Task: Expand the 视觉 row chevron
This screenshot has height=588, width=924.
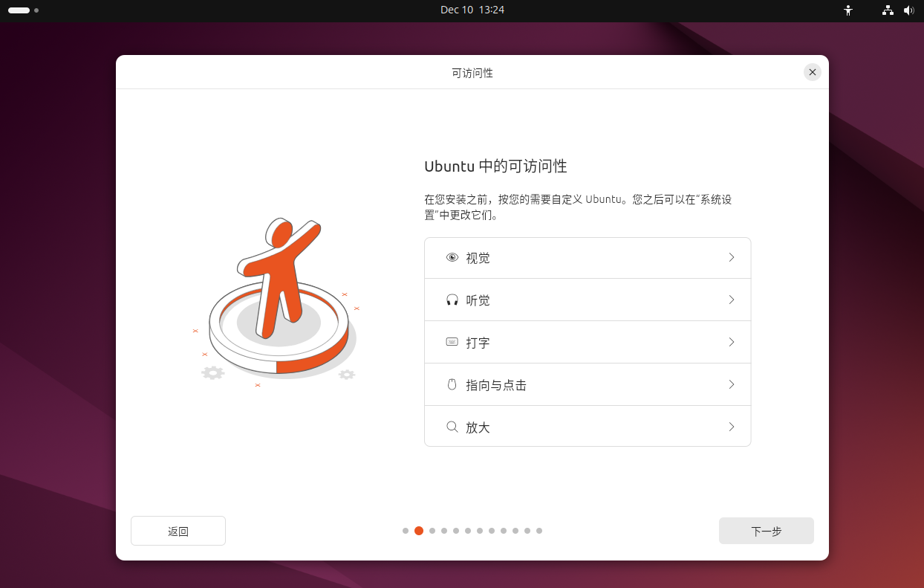Action: (732, 257)
